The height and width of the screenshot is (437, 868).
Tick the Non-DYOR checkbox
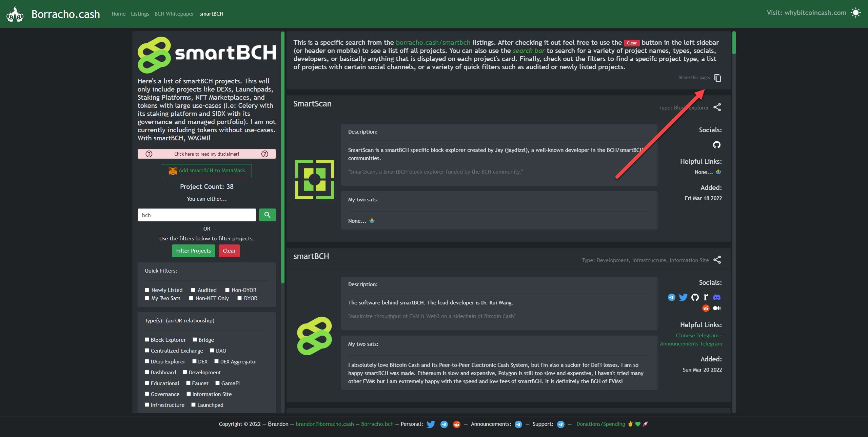pos(228,290)
